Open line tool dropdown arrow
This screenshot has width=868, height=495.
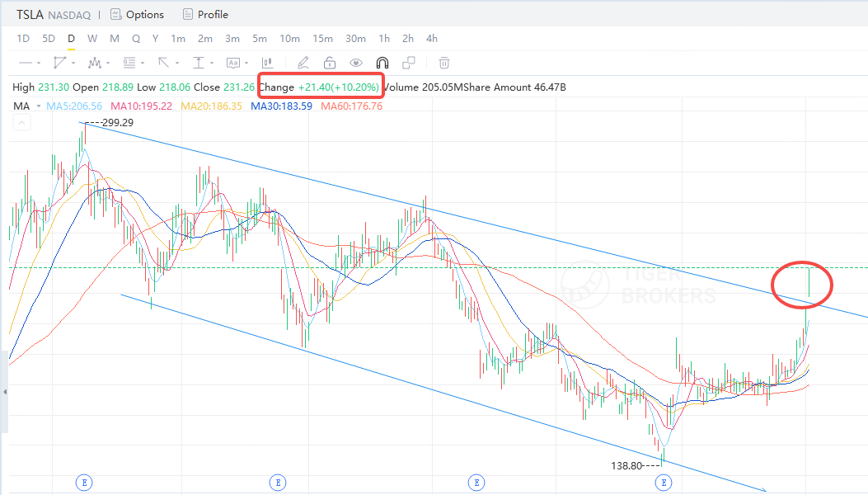pos(39,64)
